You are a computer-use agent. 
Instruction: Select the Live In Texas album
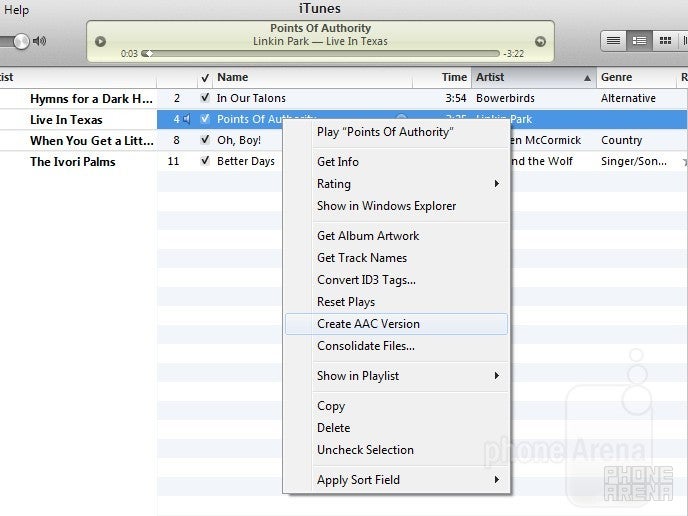(66, 120)
